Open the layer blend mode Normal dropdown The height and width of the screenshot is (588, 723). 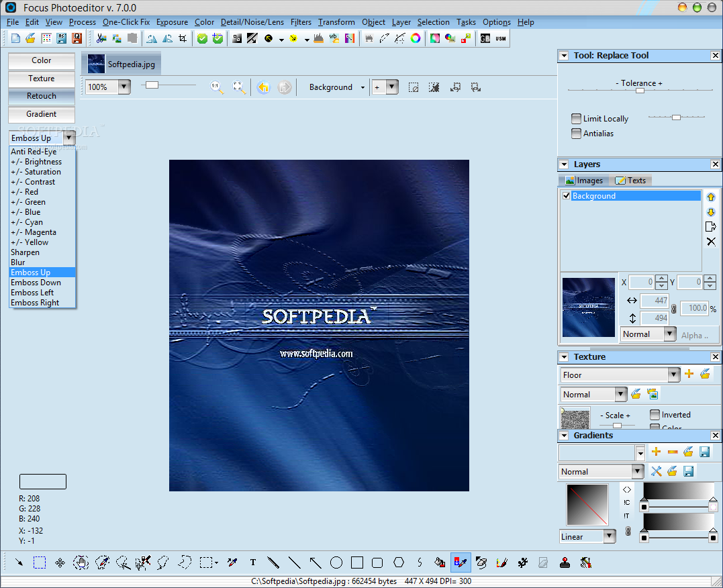[x=670, y=334]
